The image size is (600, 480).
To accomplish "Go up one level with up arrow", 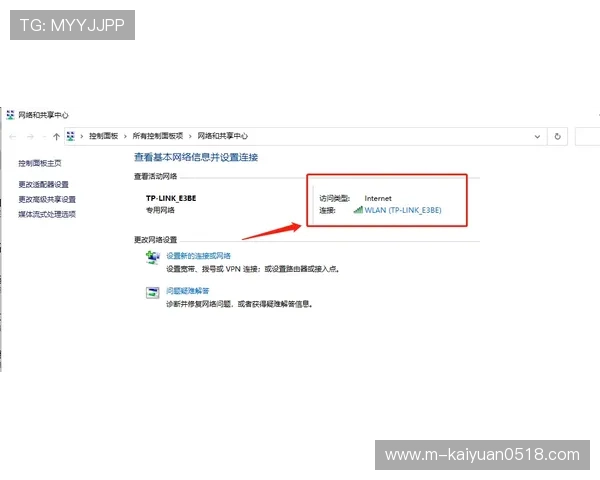I will pyautogui.click(x=56, y=137).
